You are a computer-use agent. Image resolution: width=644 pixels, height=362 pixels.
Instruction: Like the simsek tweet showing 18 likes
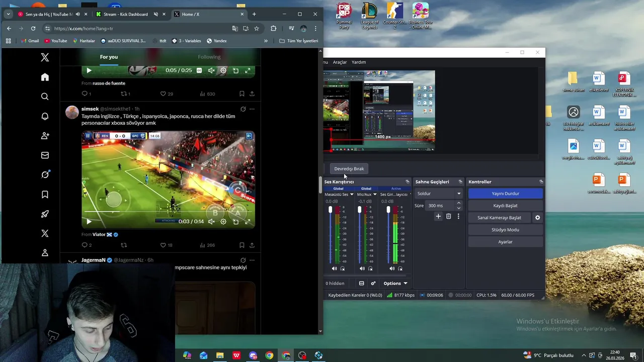click(x=163, y=245)
